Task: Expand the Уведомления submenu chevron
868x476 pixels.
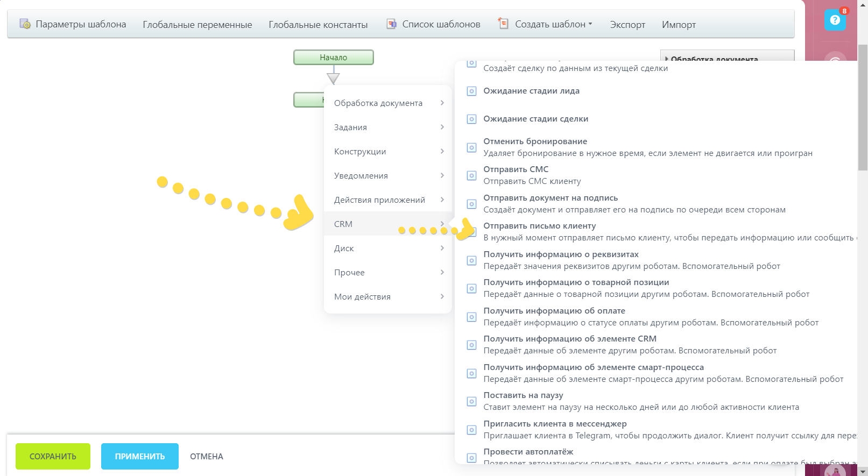Action: 442,175
